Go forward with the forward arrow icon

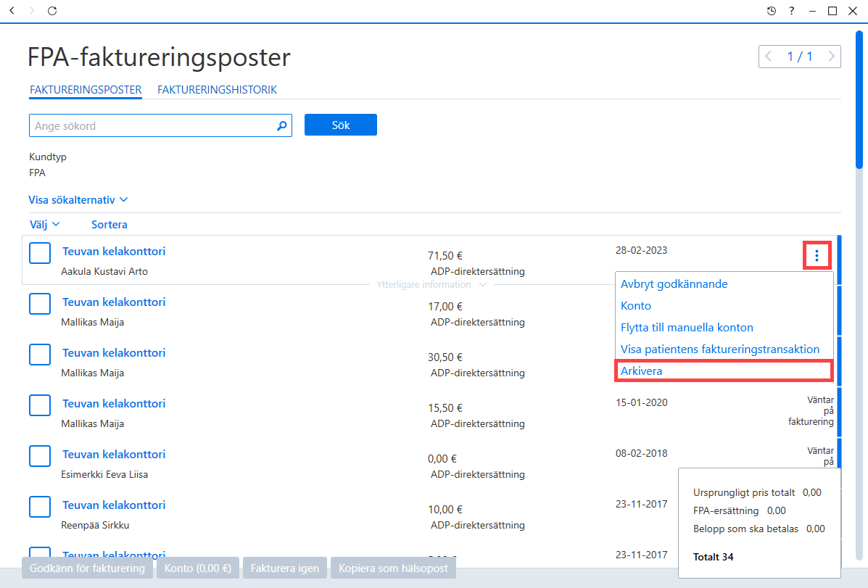pos(32,11)
